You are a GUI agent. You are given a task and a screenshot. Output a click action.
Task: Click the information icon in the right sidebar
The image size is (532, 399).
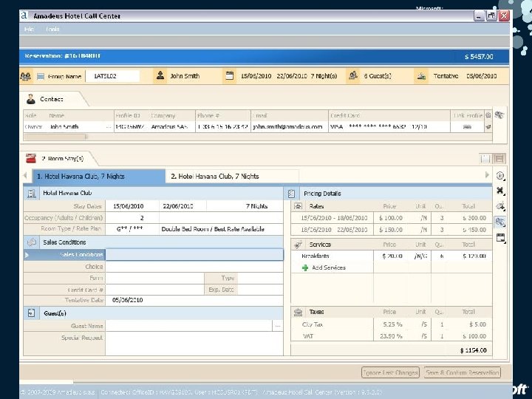point(500,176)
